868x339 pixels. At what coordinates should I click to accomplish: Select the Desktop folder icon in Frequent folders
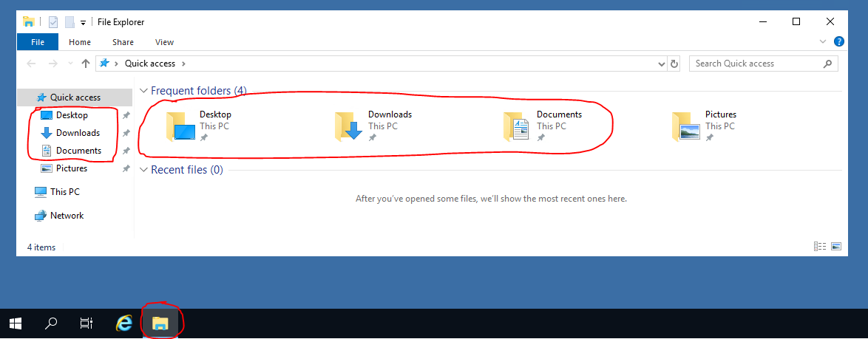(x=181, y=126)
